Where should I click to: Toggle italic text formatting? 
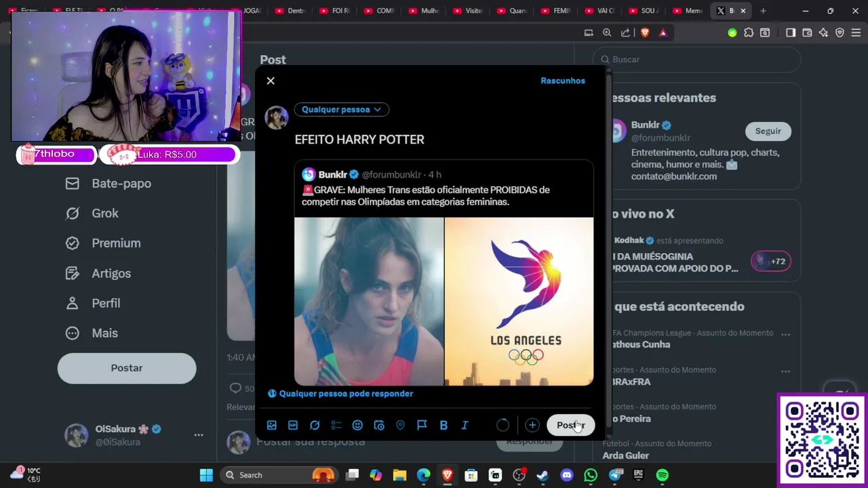465,425
